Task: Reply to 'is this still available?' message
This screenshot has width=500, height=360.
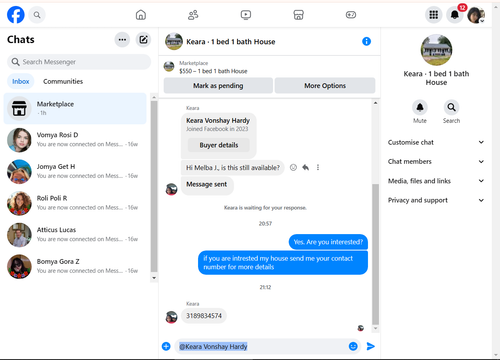Action: (305, 167)
